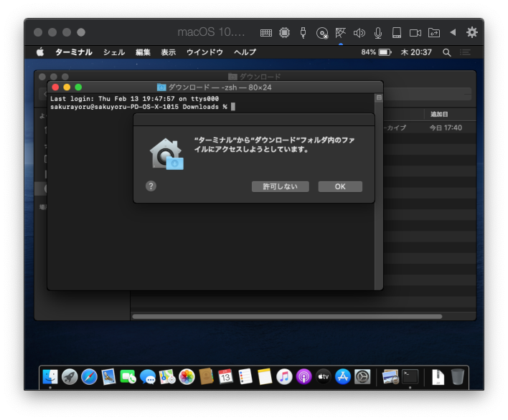Viewport: 508px width, 420px height.
Task: Open Terminal from the Dock
Action: tap(410, 377)
